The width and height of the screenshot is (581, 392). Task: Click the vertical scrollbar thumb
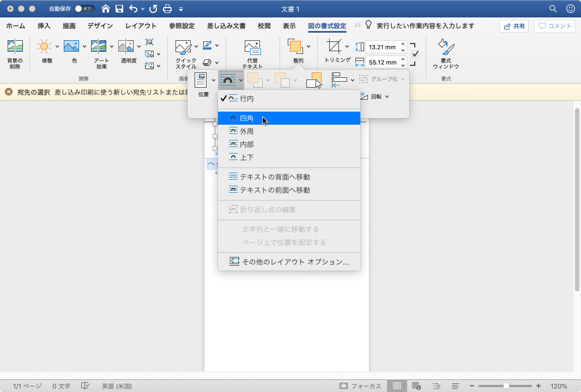click(577, 199)
